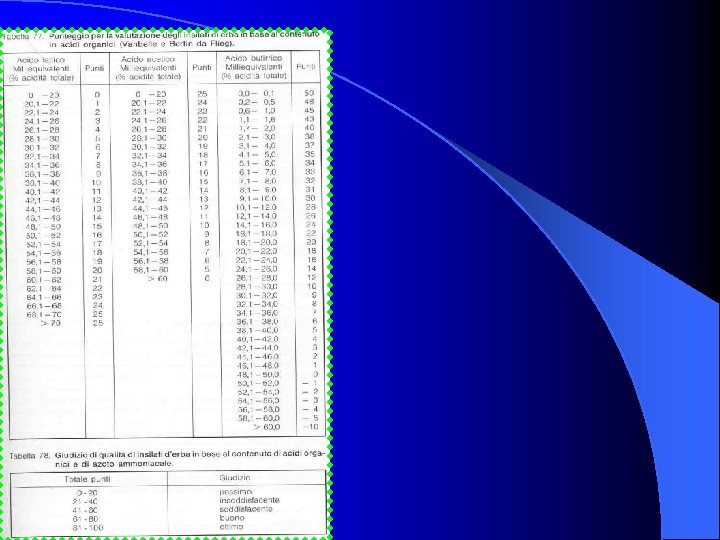720x540 pixels.
Task: Click the ottimo rating entry
Action: (x=231, y=526)
